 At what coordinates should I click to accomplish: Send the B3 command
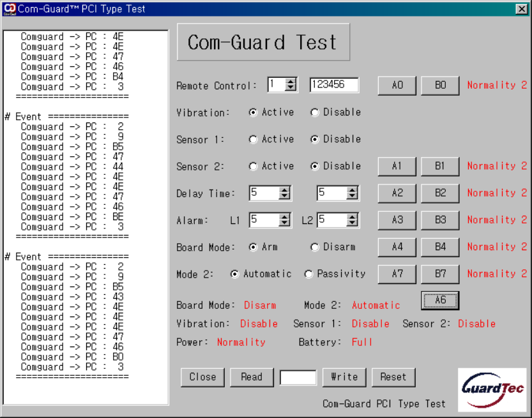pos(440,220)
